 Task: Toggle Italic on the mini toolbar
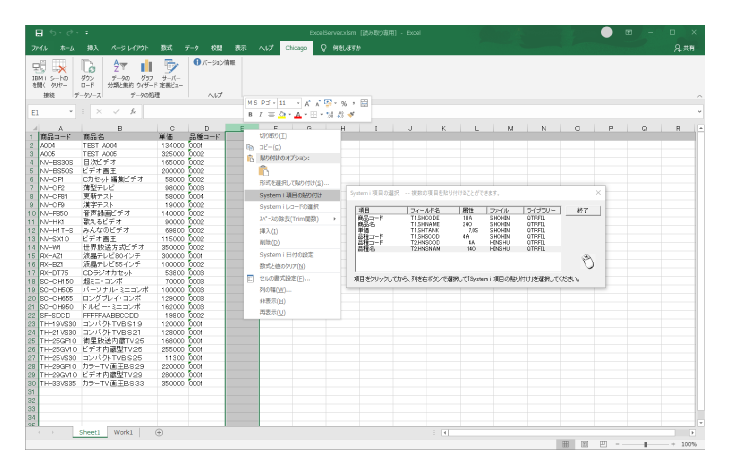(261, 114)
